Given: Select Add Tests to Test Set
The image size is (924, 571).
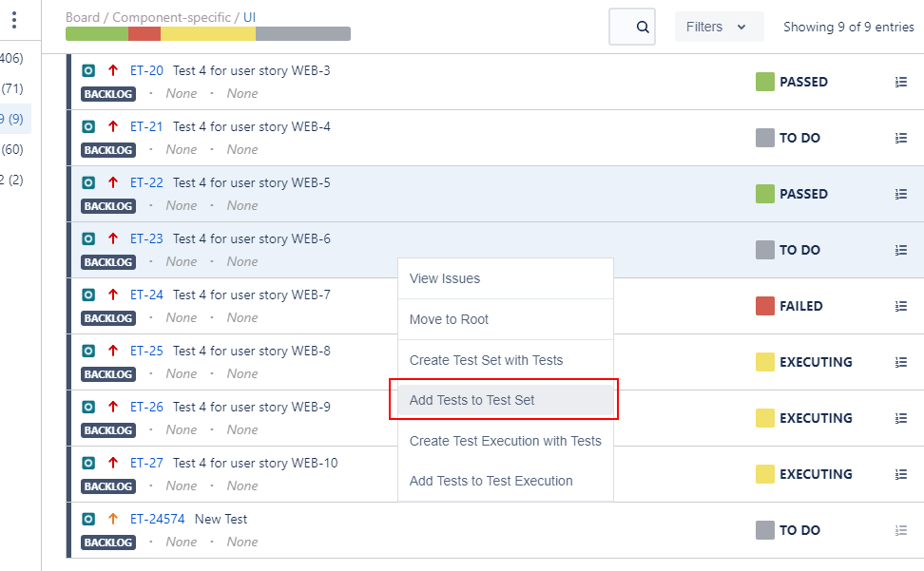Looking at the screenshot, I should pos(506,400).
